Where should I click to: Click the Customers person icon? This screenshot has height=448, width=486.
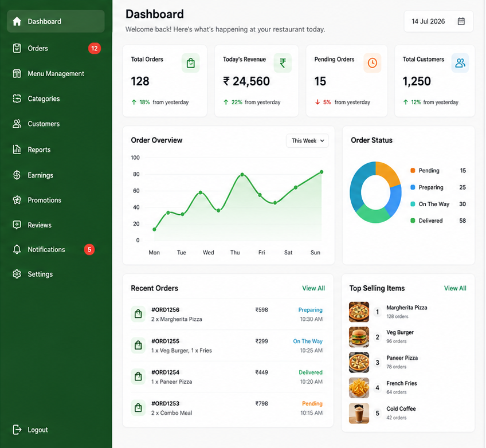pos(17,124)
